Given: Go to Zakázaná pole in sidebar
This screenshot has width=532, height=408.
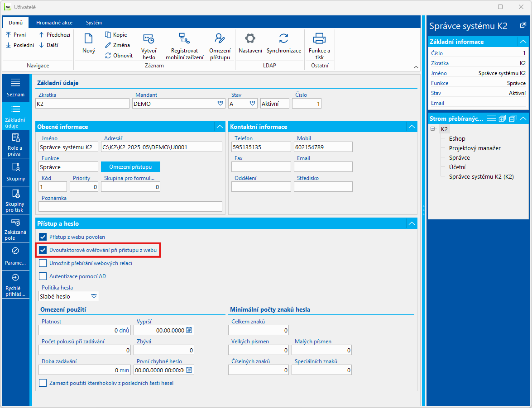Looking at the screenshot, I should coord(15,229).
